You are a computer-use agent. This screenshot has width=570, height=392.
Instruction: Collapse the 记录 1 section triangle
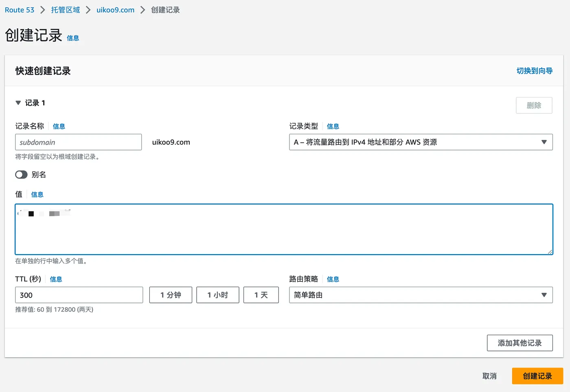click(18, 103)
